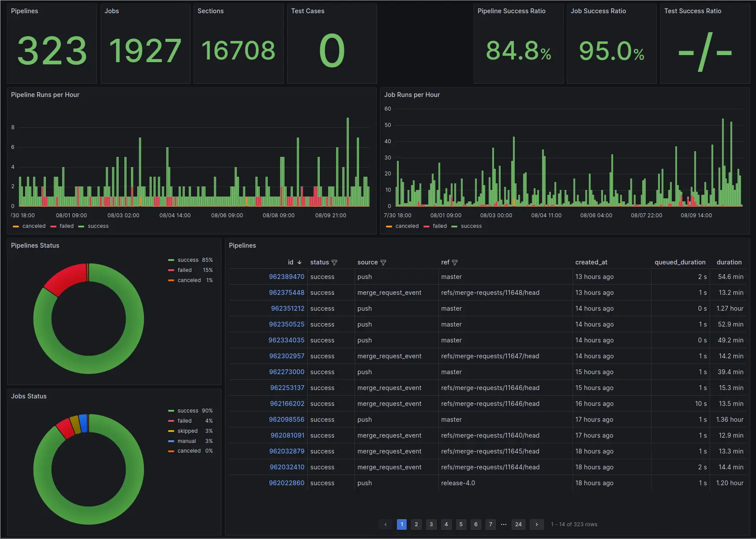Go to next page arrow in pagination

click(x=536, y=524)
